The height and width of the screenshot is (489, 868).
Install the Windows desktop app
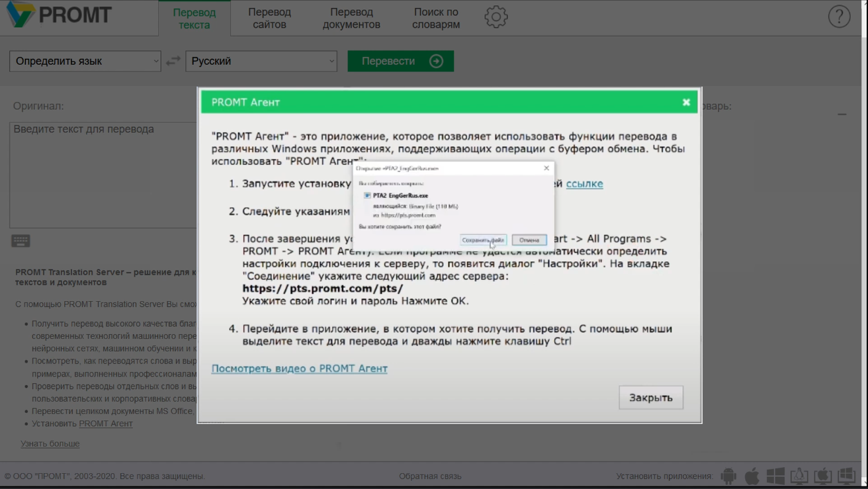pos(847,476)
